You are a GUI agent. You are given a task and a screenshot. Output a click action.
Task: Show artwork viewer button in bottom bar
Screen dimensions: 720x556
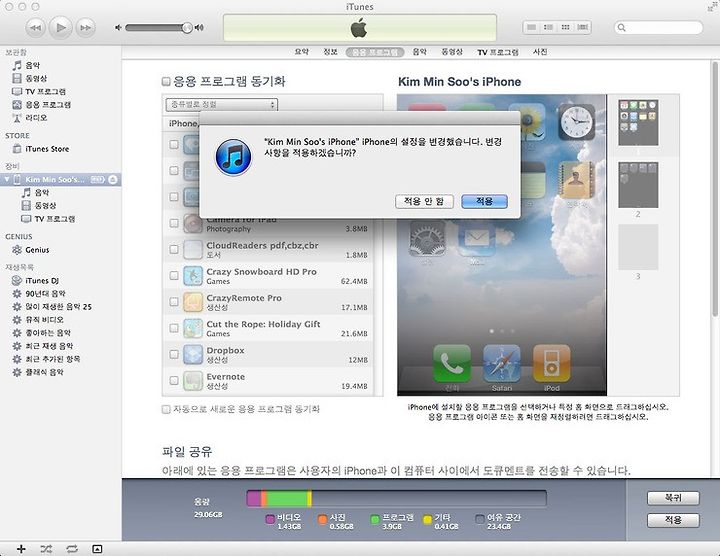click(x=97, y=549)
